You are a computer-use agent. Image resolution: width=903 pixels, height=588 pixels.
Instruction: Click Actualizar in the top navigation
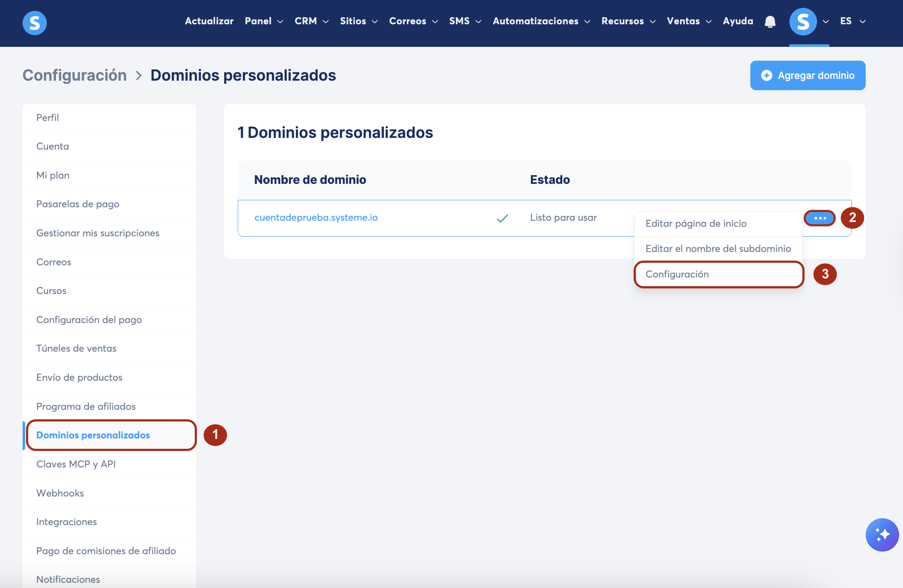coord(209,21)
